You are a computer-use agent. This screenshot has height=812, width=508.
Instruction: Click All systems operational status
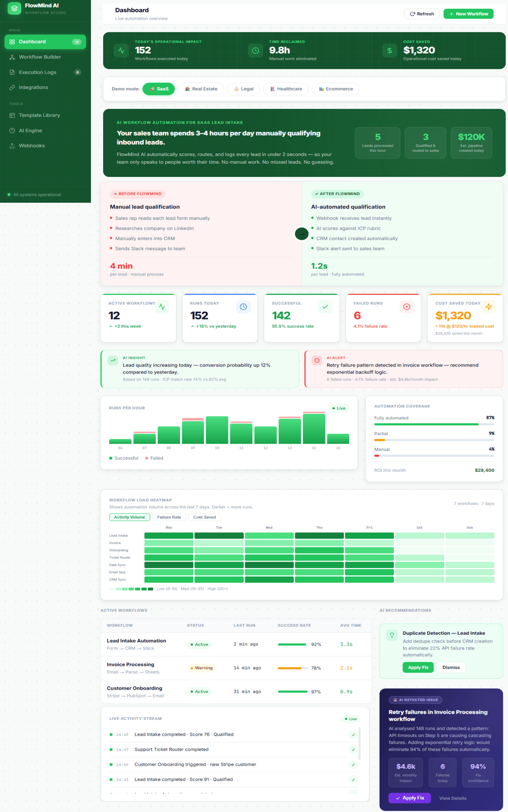(x=35, y=195)
